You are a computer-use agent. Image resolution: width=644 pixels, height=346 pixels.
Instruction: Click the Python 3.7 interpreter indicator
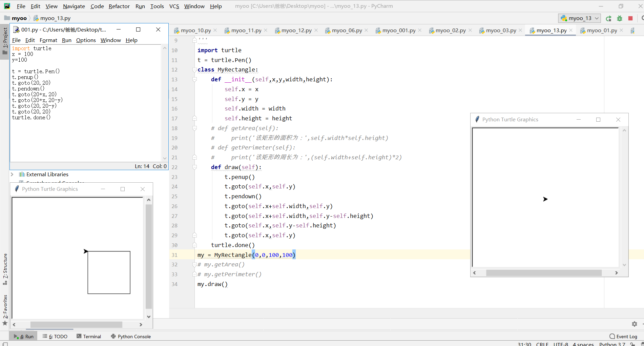[x=612, y=344]
